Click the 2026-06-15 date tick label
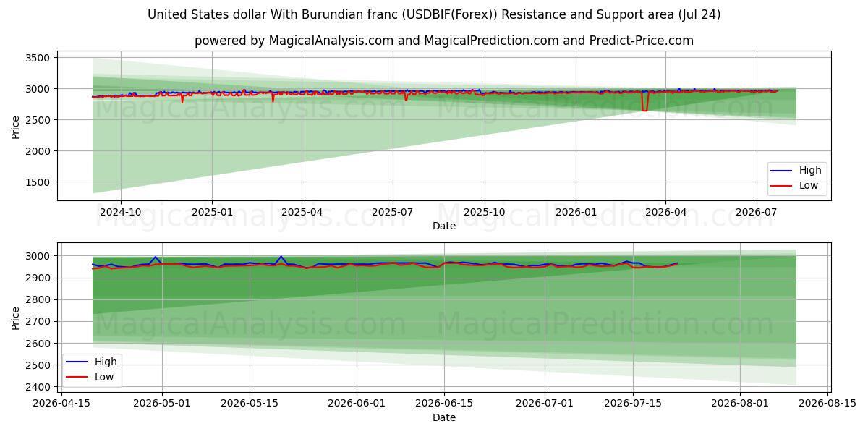The width and height of the screenshot is (868, 434). [444, 404]
